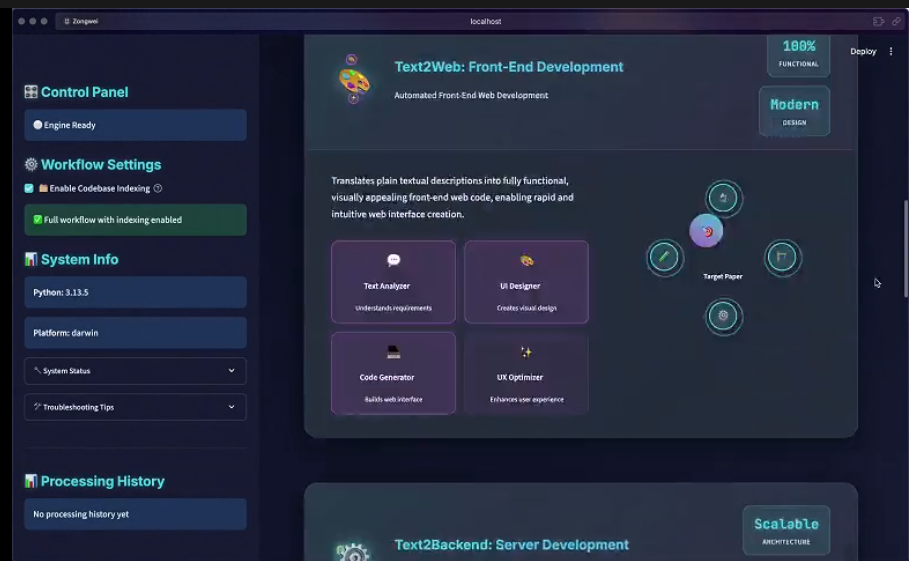
Task: Click the 100% Functional badge
Action: 799,55
